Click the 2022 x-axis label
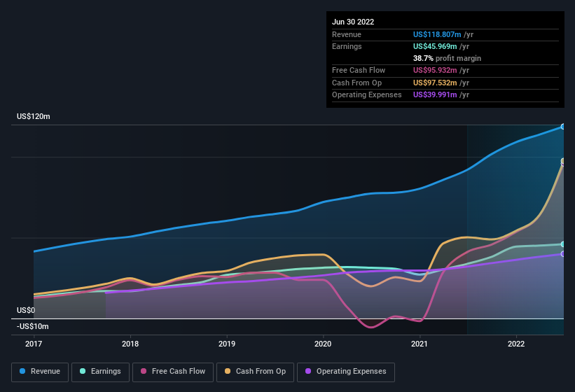The height and width of the screenshot is (392, 575). click(x=516, y=344)
